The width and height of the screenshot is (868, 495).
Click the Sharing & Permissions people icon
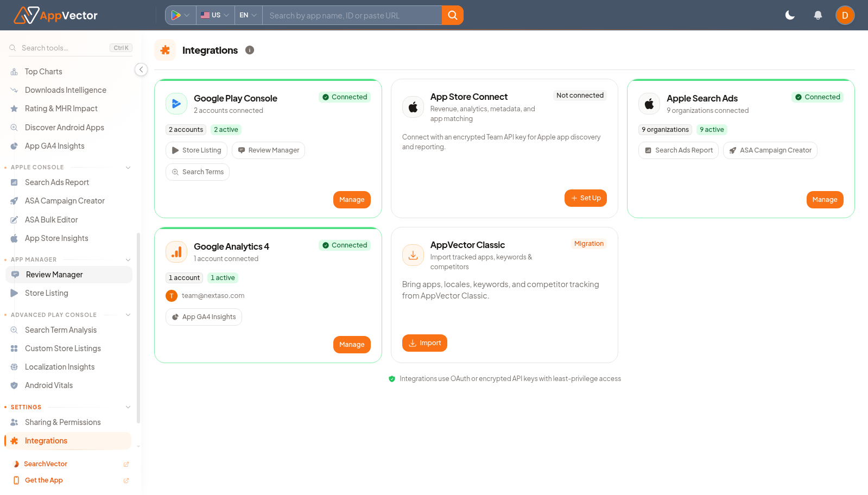click(x=14, y=422)
